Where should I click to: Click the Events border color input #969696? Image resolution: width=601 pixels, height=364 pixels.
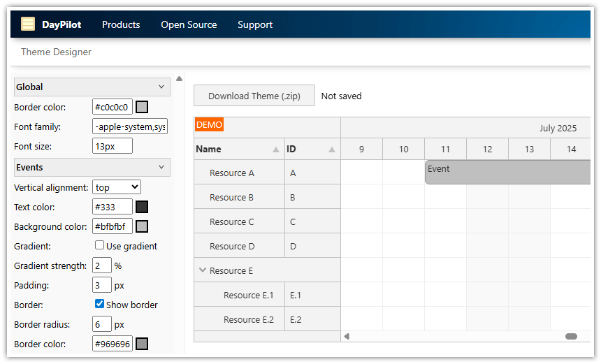pos(113,344)
